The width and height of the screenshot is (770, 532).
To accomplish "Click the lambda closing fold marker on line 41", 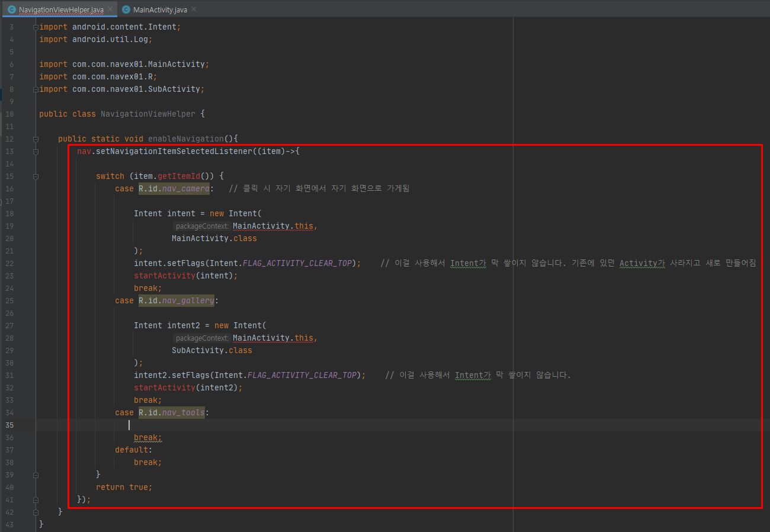I will click(36, 500).
